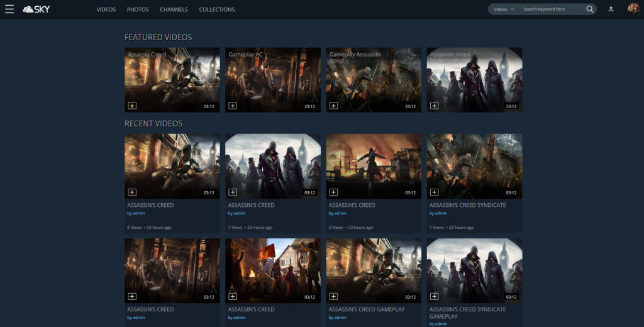
Task: Click 'admin' under 'SYNDICATE GAMEPLAY' card
Action: pos(441,324)
